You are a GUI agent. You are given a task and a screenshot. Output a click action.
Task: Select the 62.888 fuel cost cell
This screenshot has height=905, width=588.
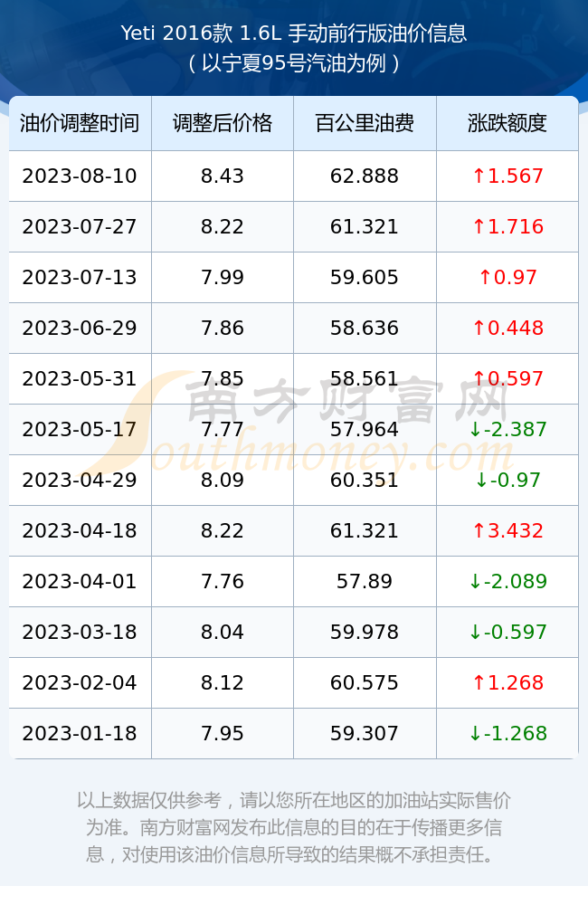[x=365, y=176]
